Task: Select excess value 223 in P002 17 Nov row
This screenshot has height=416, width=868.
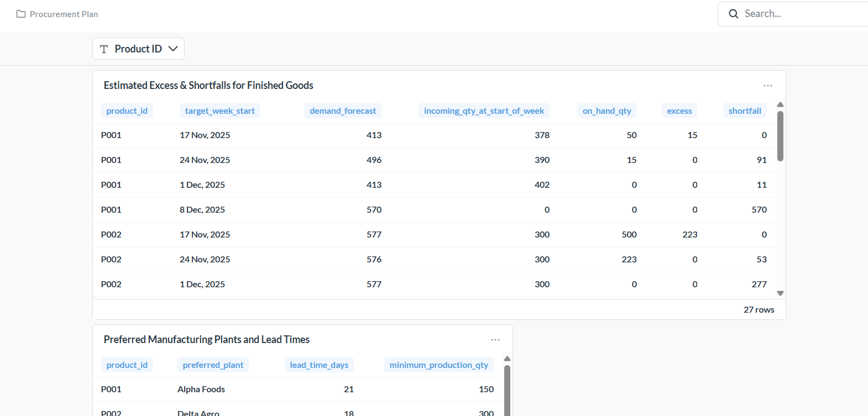Action: pyautogui.click(x=690, y=235)
